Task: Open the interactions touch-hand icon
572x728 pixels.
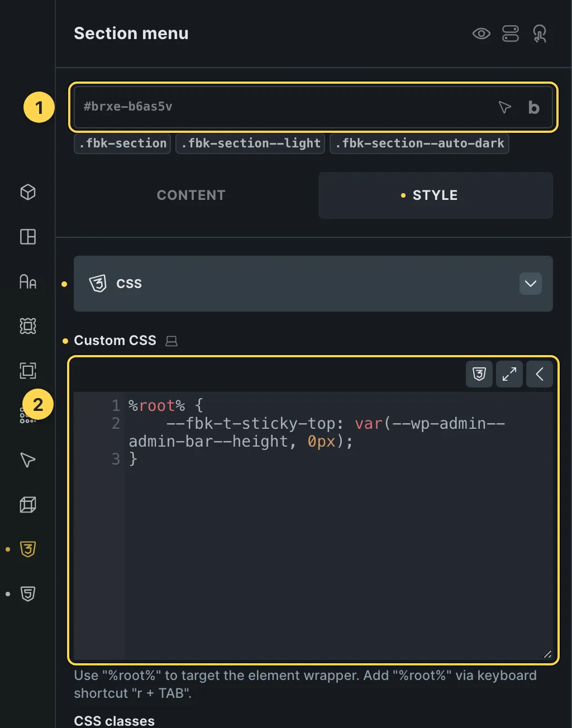Action: (540, 34)
